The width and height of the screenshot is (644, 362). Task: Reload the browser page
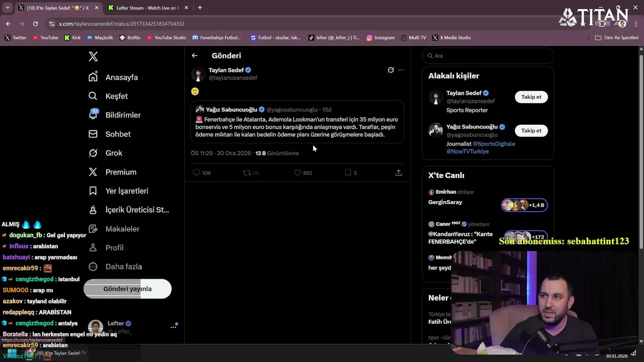coord(35,24)
